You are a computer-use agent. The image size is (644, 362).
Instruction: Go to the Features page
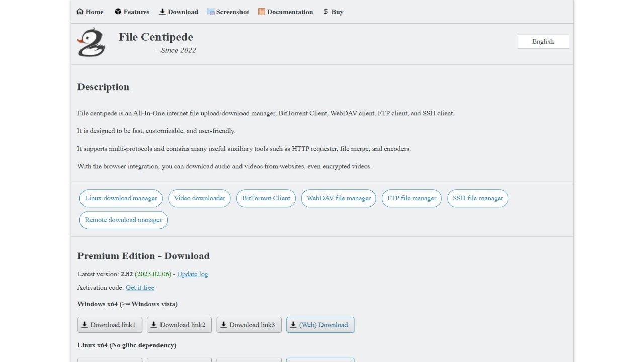[132, 12]
